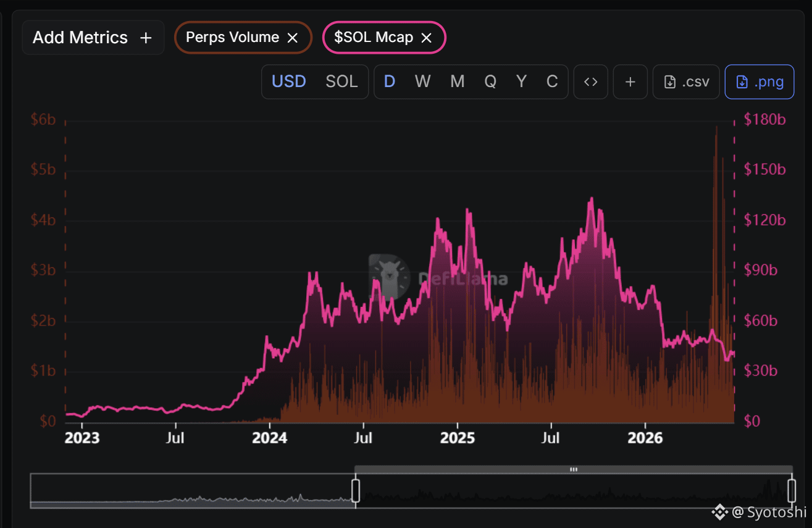812x528 pixels.
Task: Click the $3b left axis label
Action: coord(43,270)
